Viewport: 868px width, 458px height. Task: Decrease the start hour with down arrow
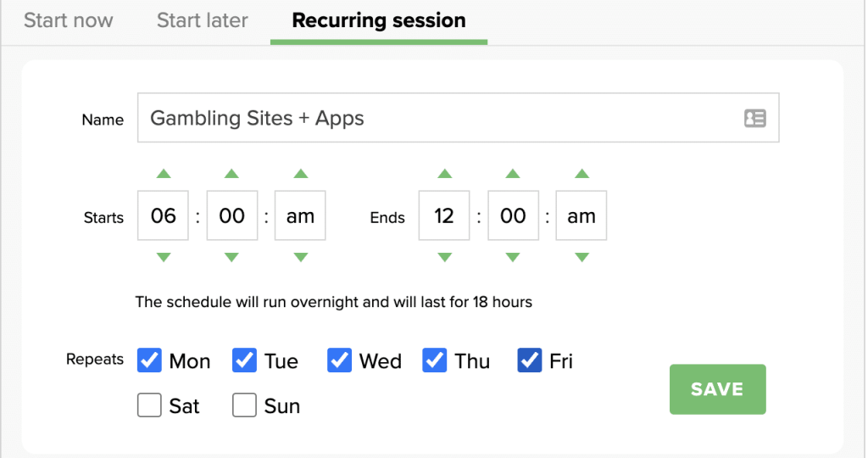point(164,258)
